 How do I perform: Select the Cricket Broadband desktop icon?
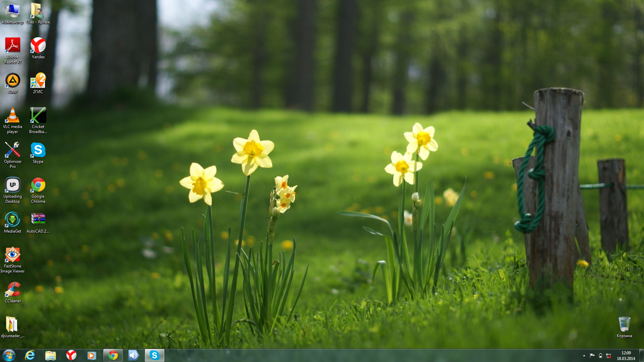38,121
